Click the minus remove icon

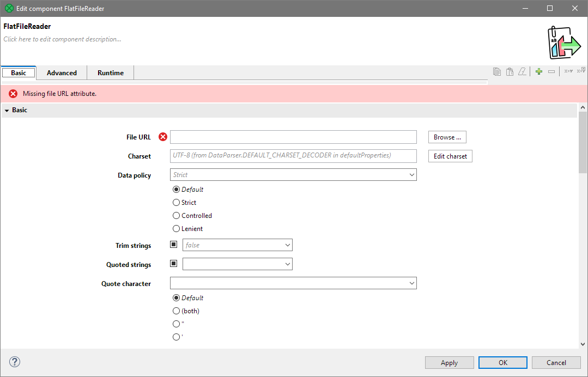click(551, 71)
